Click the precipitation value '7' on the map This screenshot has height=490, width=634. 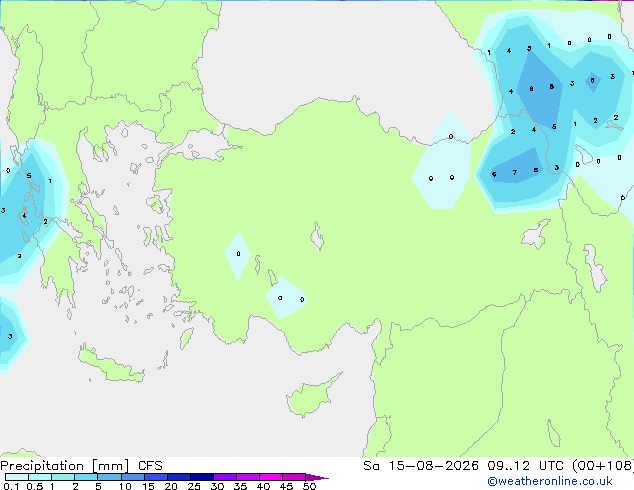coord(515,173)
